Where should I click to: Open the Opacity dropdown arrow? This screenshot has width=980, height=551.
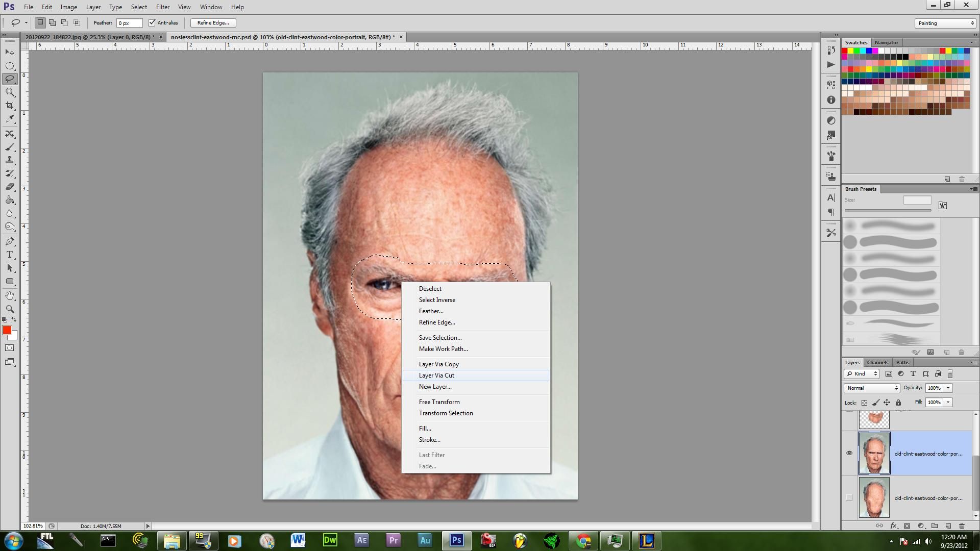point(948,388)
